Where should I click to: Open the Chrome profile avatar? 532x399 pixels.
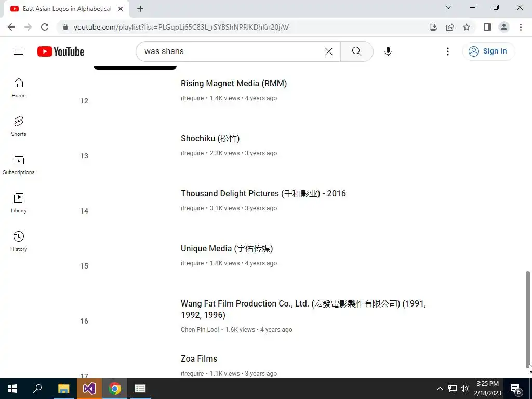point(504,27)
